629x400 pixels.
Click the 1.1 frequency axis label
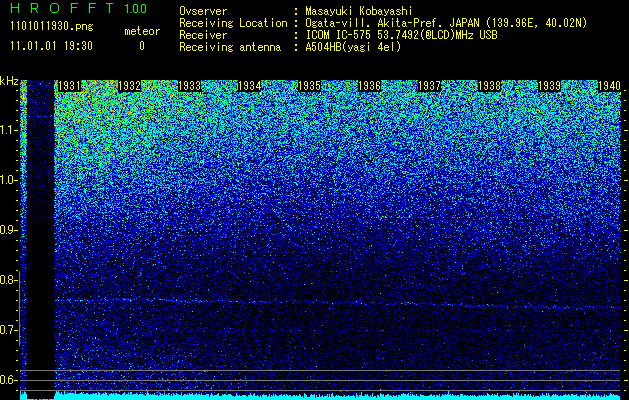pos(9,130)
